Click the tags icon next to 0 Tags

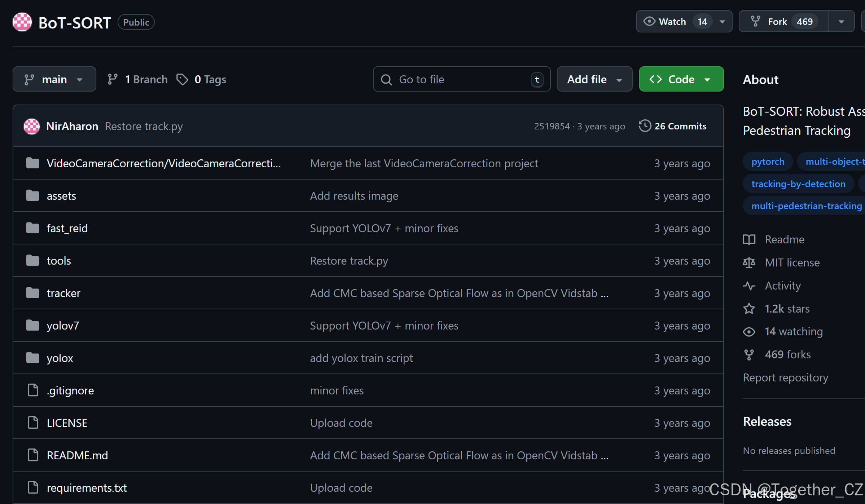[x=182, y=79]
